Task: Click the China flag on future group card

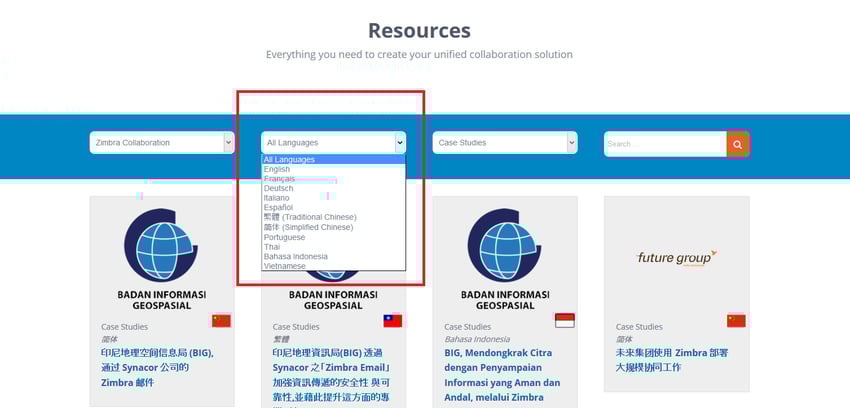Action: [x=736, y=321]
